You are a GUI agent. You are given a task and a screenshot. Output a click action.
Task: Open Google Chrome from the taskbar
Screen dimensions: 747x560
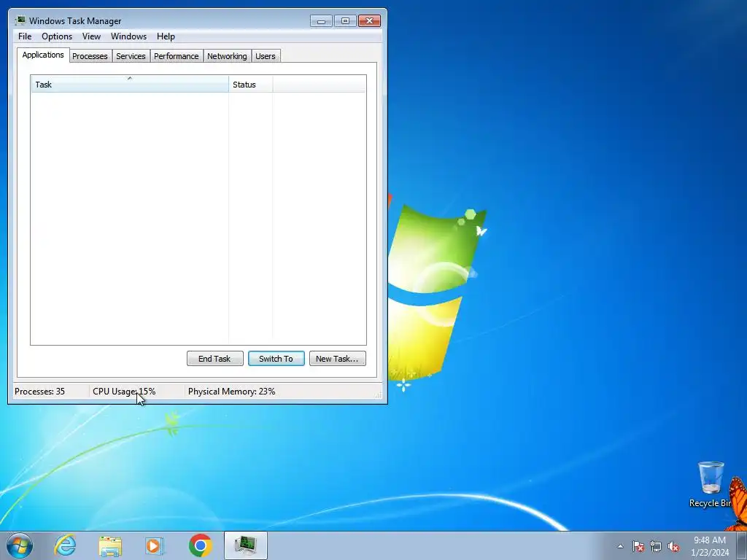point(201,545)
